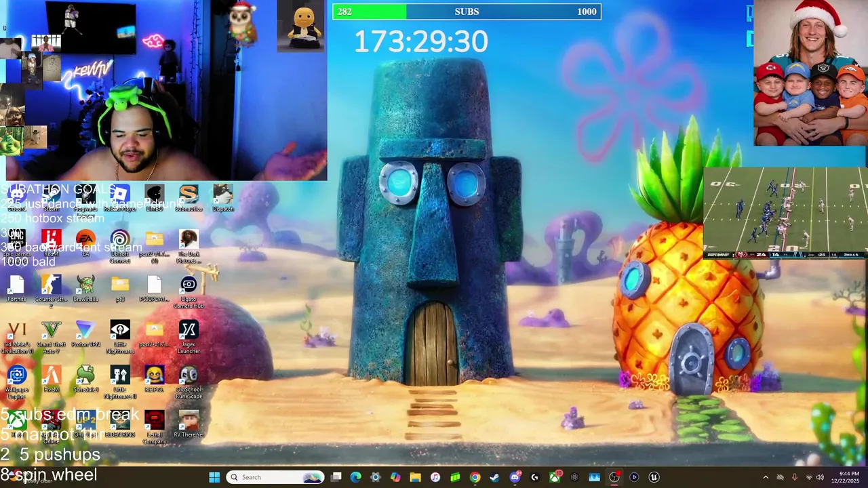The width and height of the screenshot is (868, 488).
Task: Select the OldSchool RuneScape desktop icon
Action: point(189,383)
